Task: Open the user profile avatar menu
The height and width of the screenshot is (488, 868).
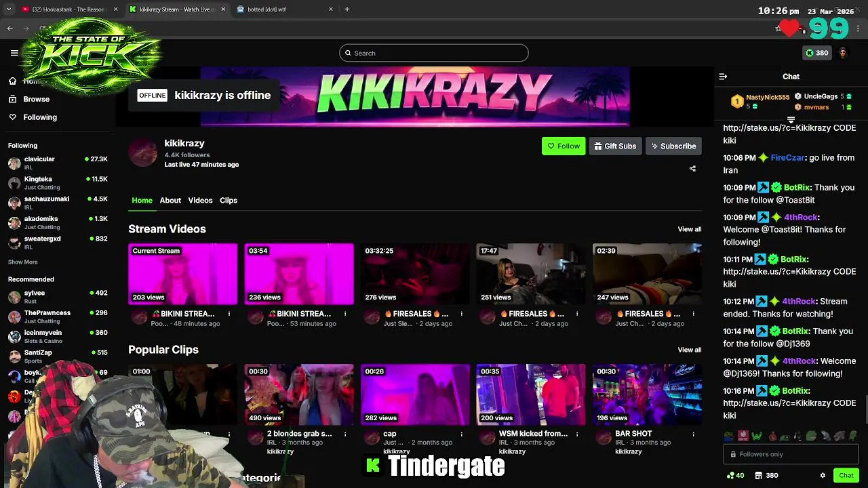Action: (x=843, y=53)
